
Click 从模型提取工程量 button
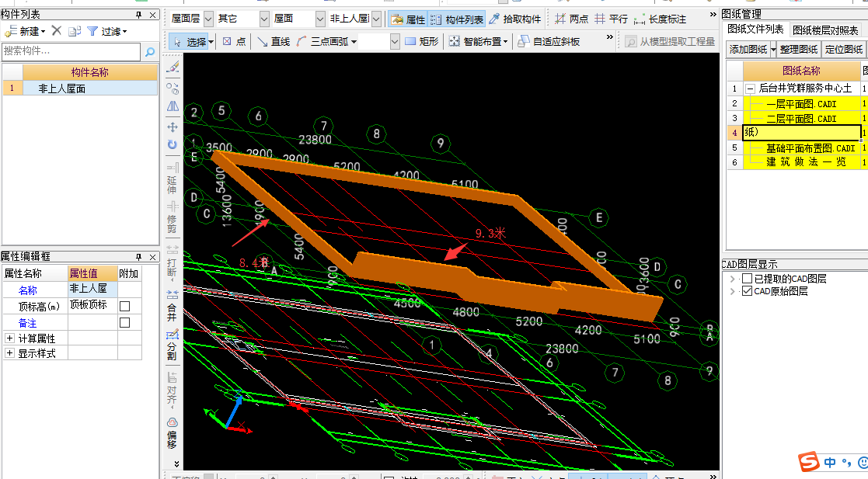(x=671, y=41)
